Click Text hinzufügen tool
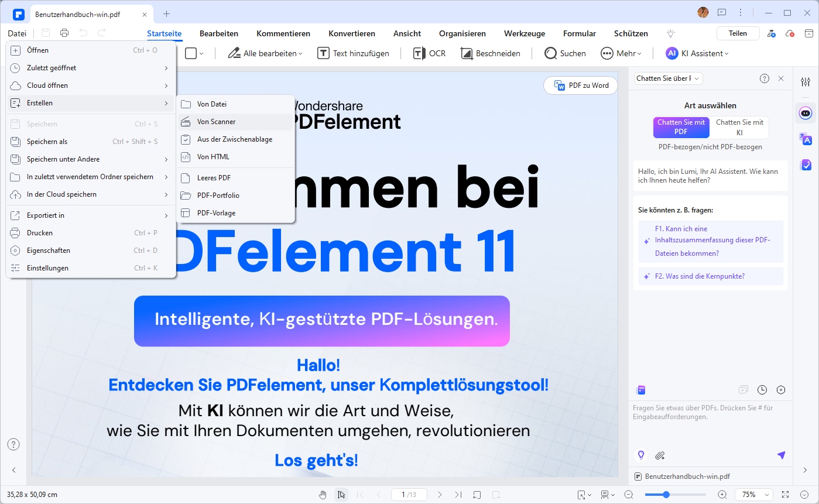 click(353, 53)
